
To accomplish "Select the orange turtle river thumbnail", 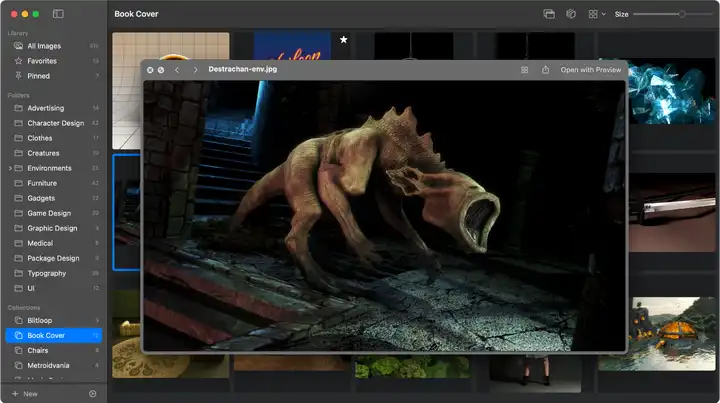I will point(673,334).
